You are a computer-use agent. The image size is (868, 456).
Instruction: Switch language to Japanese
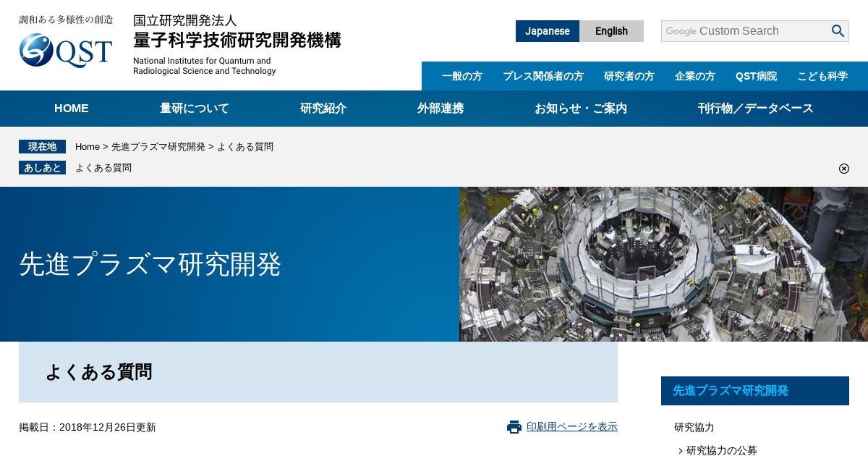548,31
